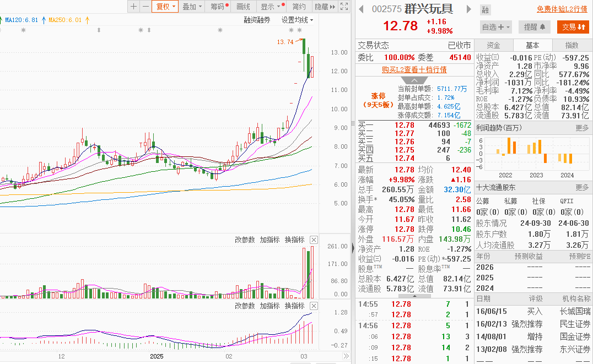Close the MACD indicator panel

pos(314,306)
